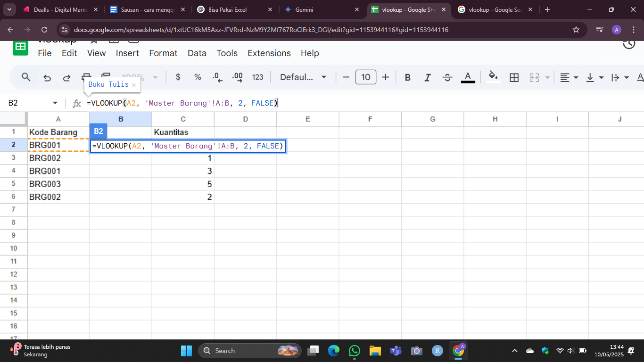Format cell as percent
This screenshot has height=362, width=644.
click(198, 77)
